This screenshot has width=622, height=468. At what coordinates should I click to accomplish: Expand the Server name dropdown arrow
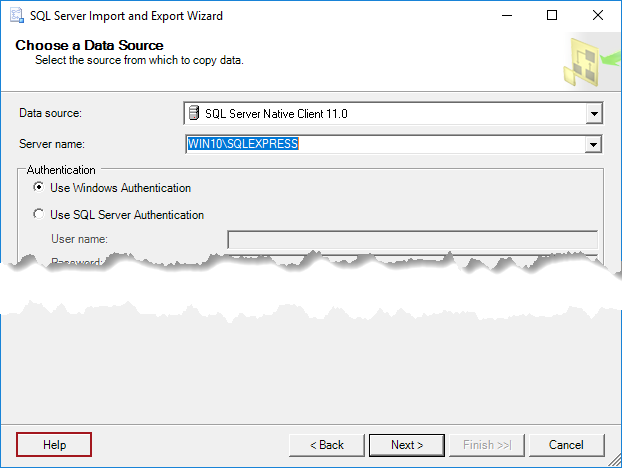click(x=593, y=144)
